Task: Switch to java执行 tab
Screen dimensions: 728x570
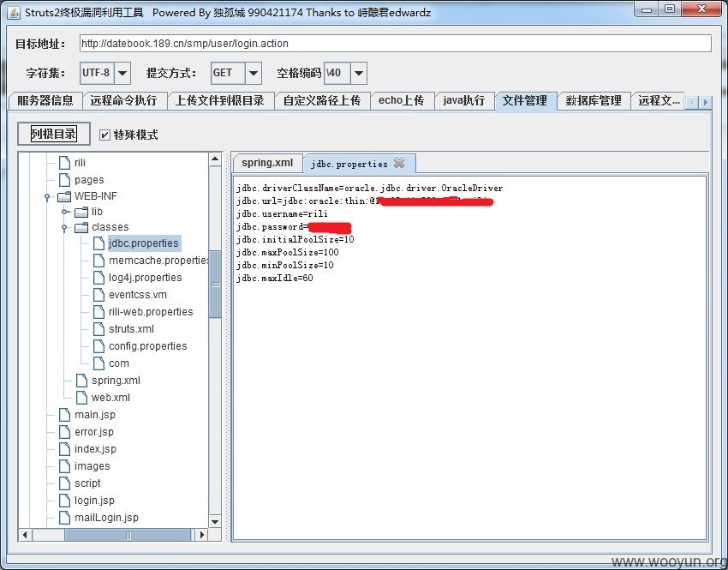Action: coord(464,101)
